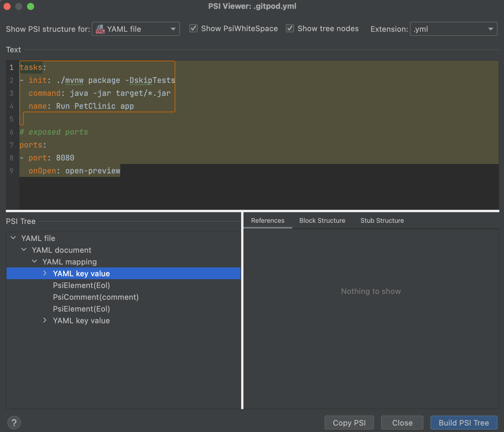The image size is (504, 432).
Task: Click the Build PSI Tree button
Action: 464,423
